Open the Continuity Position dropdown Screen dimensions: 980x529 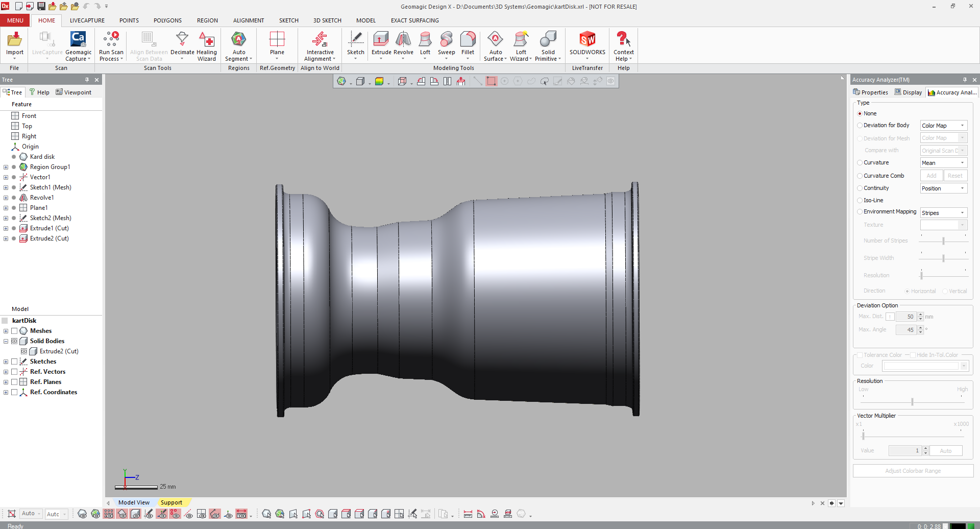coord(943,188)
